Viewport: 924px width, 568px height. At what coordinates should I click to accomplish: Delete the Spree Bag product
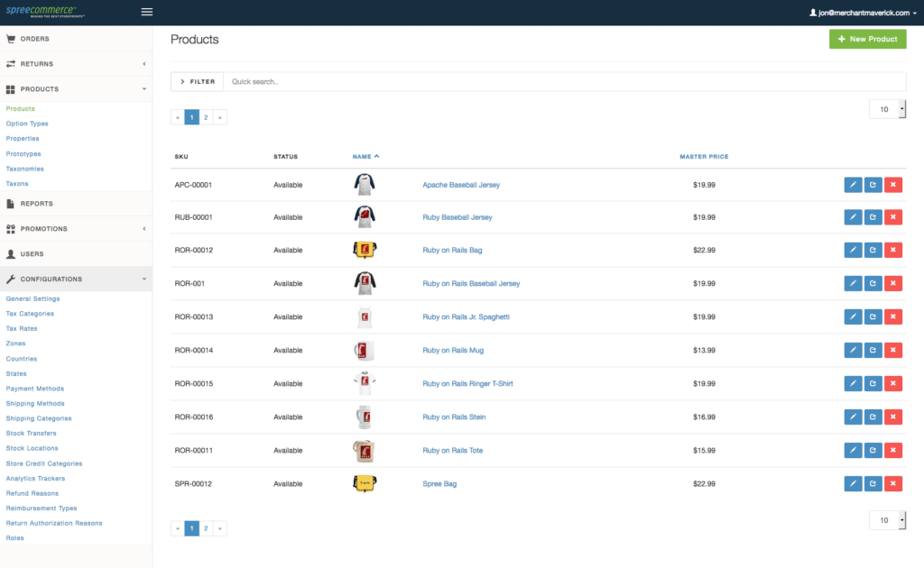pos(893,484)
